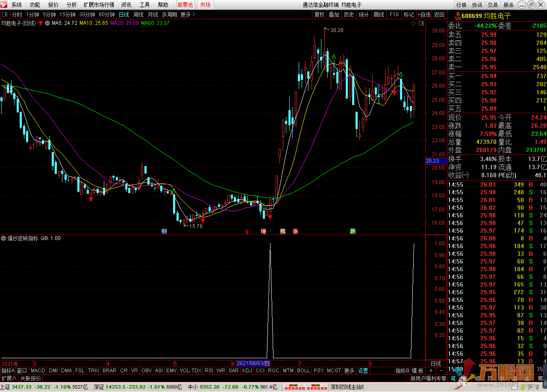Select the 月线 period
This screenshot has height=392, width=547.
click(153, 15)
